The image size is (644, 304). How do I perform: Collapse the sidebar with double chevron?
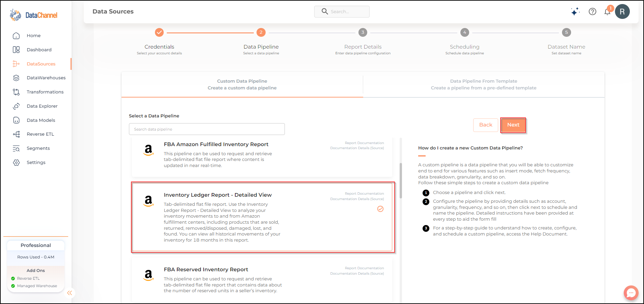click(70, 293)
